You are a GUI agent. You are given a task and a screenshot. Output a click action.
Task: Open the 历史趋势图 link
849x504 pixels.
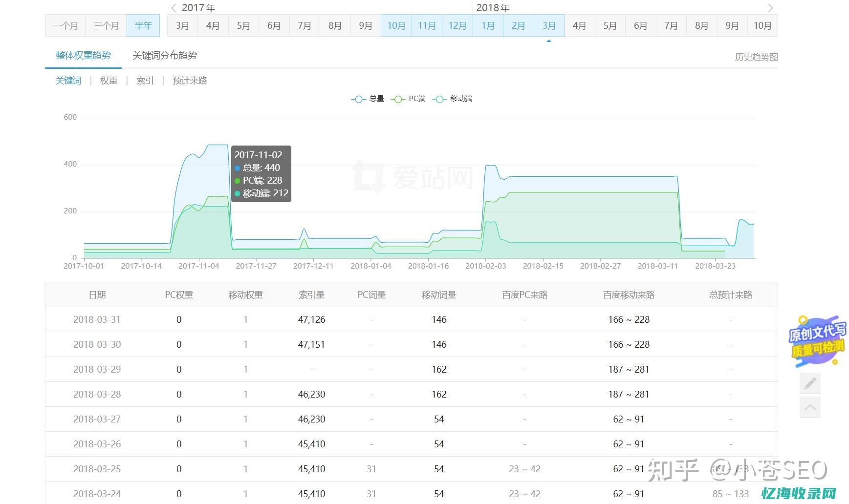click(756, 57)
